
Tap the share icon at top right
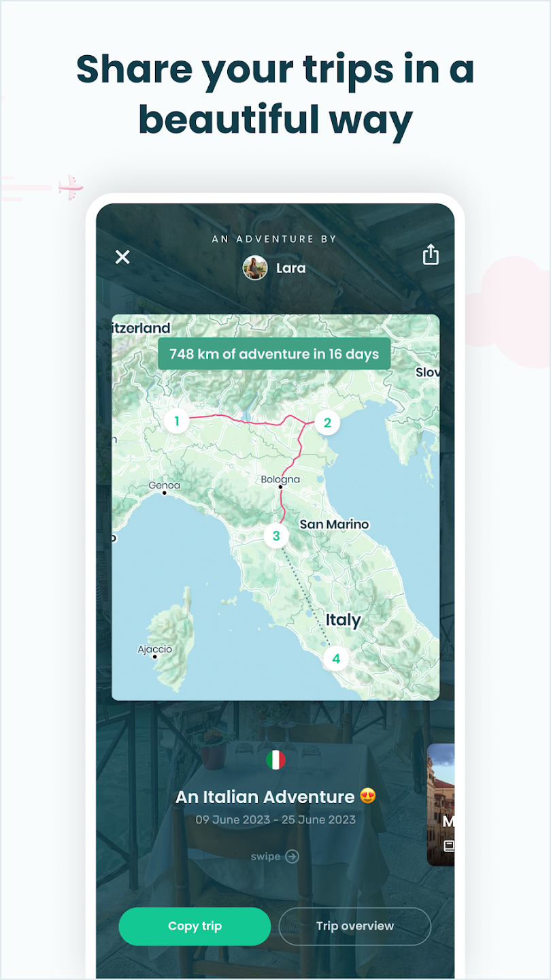coord(431,255)
